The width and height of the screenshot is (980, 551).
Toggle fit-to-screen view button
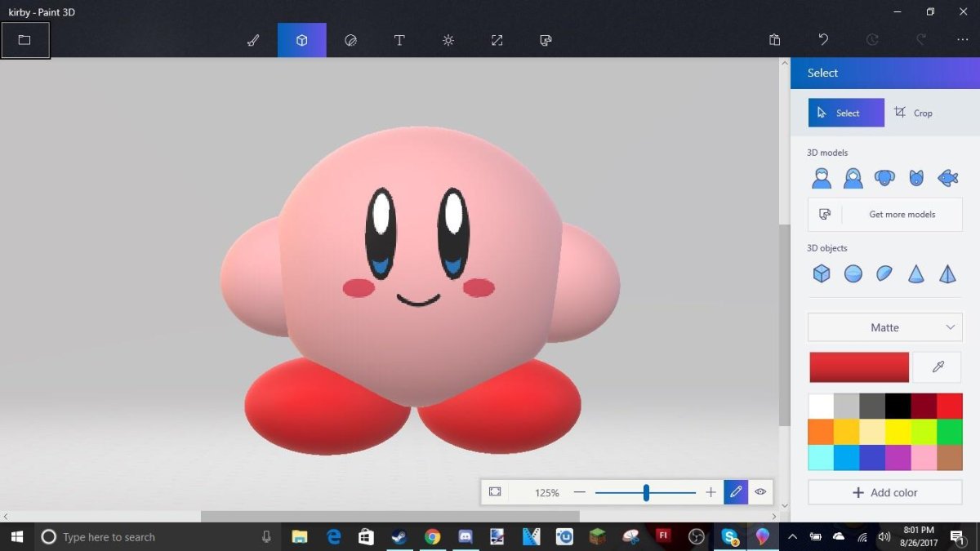pos(495,492)
